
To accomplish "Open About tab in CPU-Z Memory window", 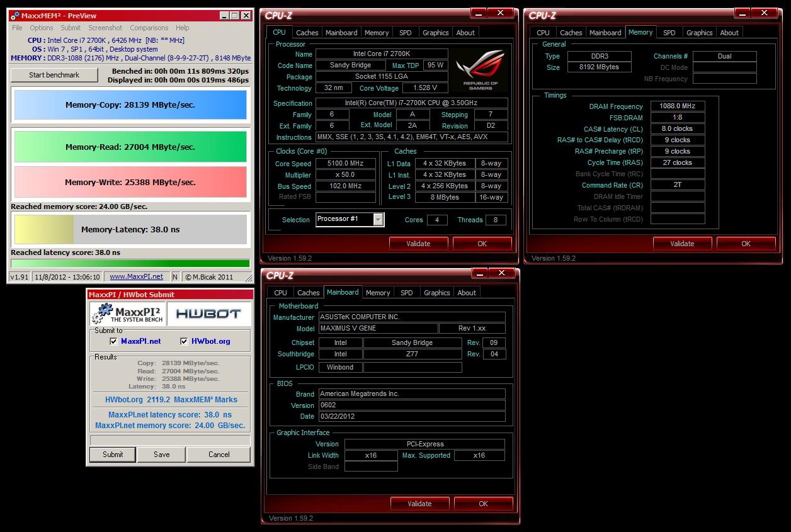I will coord(729,33).
